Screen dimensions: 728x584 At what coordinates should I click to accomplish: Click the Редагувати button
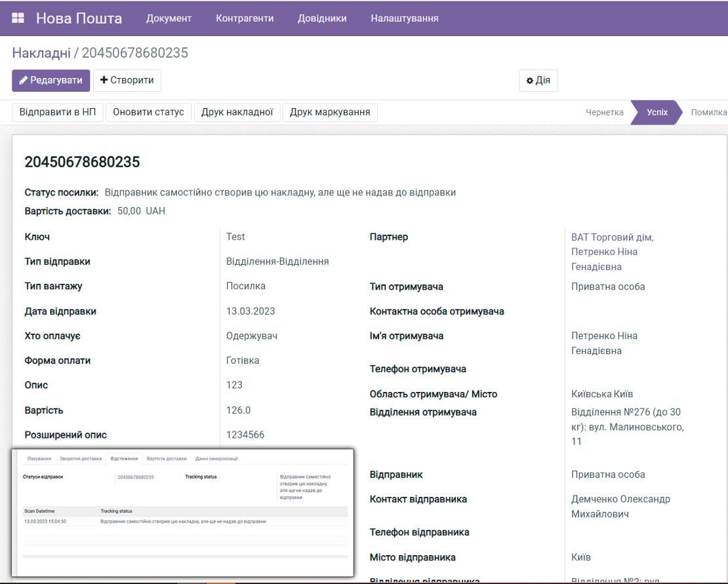click(51, 80)
